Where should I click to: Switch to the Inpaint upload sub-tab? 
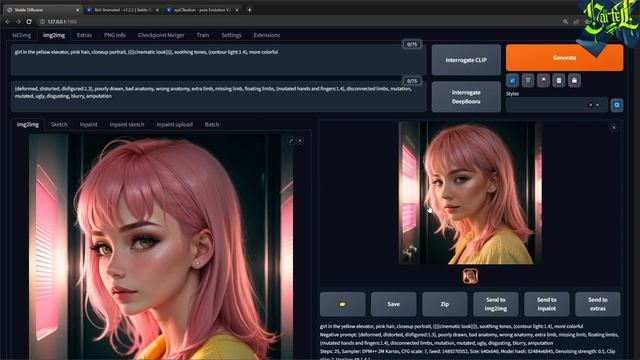(x=175, y=124)
